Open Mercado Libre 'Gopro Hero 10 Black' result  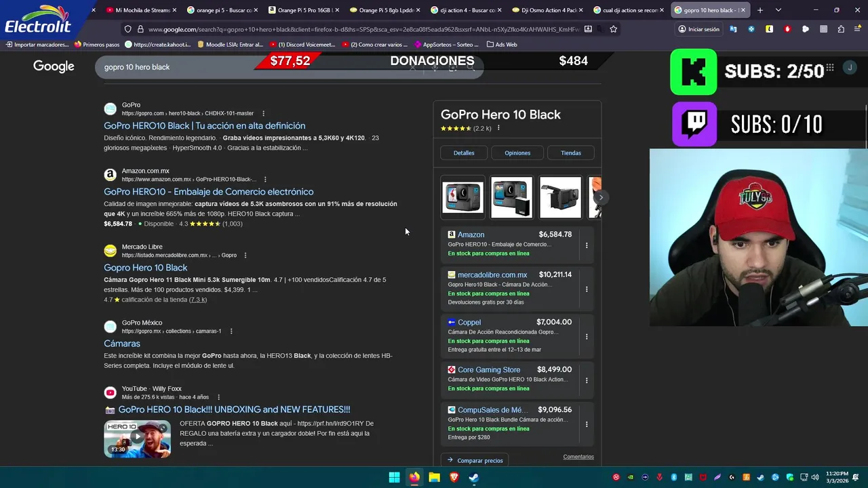[x=145, y=268]
